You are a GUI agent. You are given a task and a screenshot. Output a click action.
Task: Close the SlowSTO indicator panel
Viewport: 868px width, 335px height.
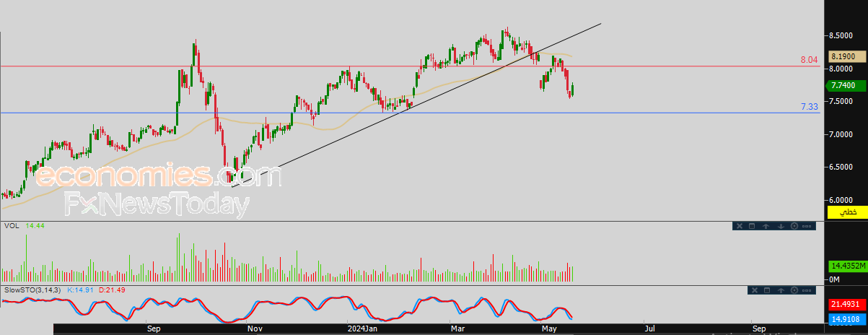pyautogui.click(x=755, y=290)
